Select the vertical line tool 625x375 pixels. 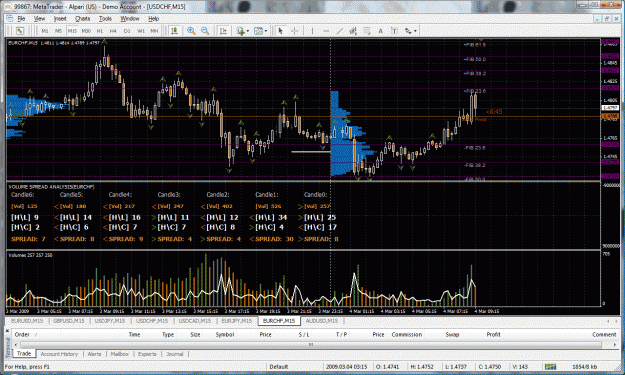click(312, 31)
